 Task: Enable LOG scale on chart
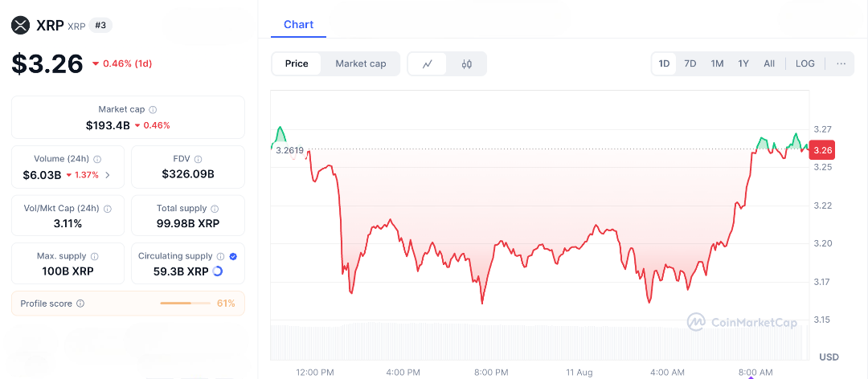click(x=805, y=63)
